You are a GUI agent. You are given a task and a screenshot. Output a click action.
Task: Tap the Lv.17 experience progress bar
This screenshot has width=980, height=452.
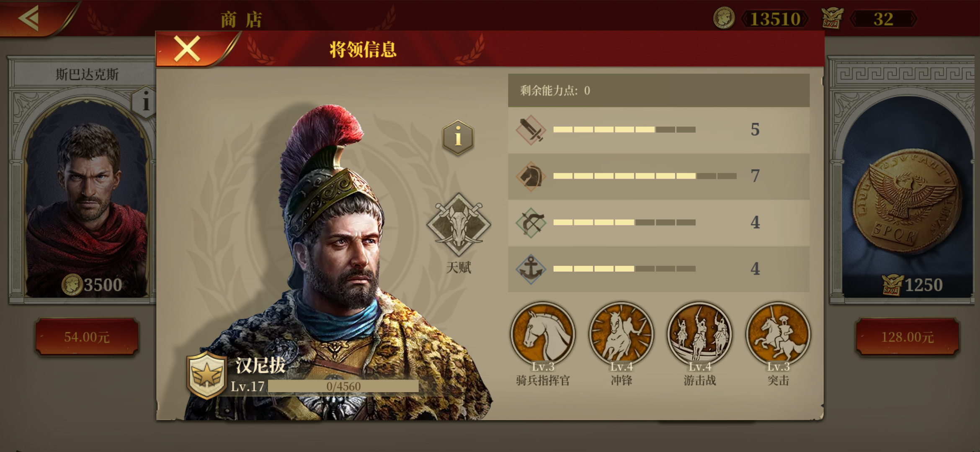tap(343, 386)
